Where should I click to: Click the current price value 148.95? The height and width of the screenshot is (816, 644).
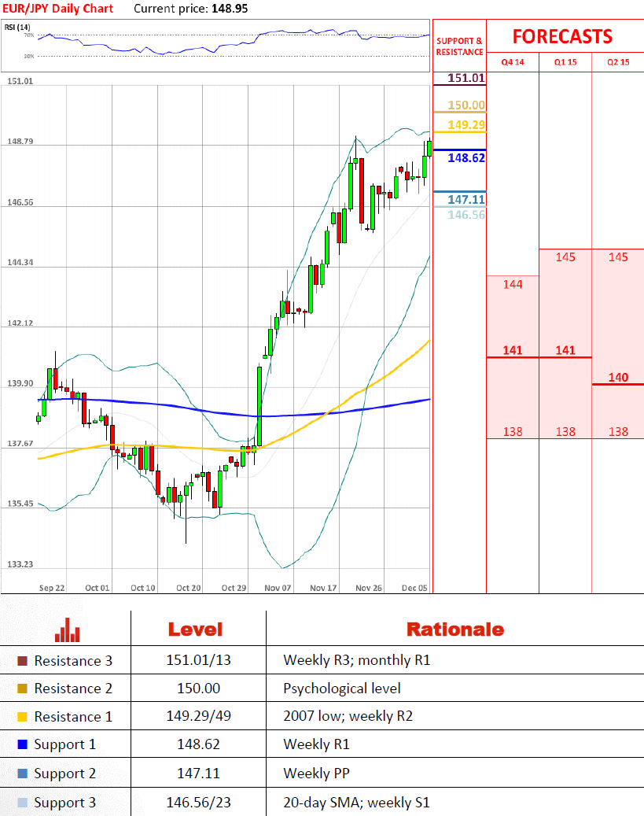(x=230, y=9)
